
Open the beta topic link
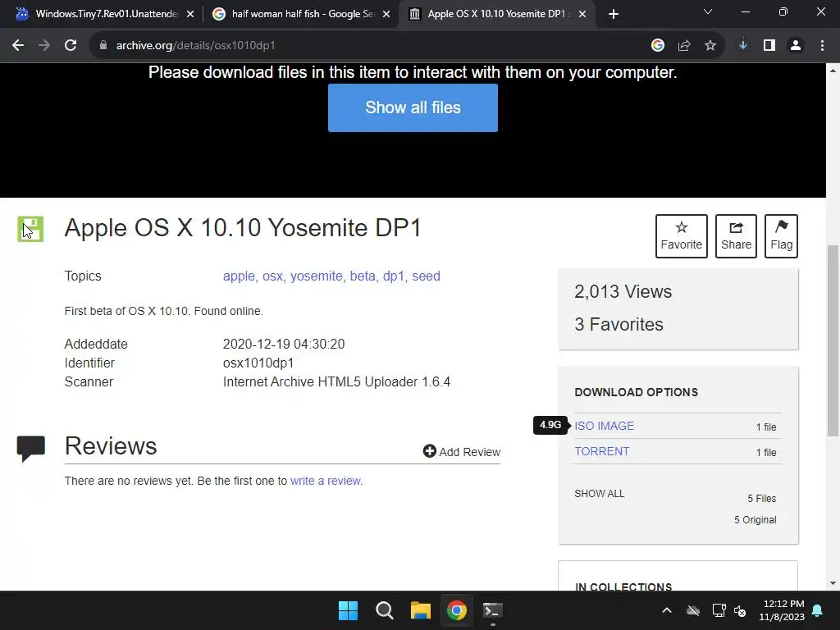(x=362, y=276)
